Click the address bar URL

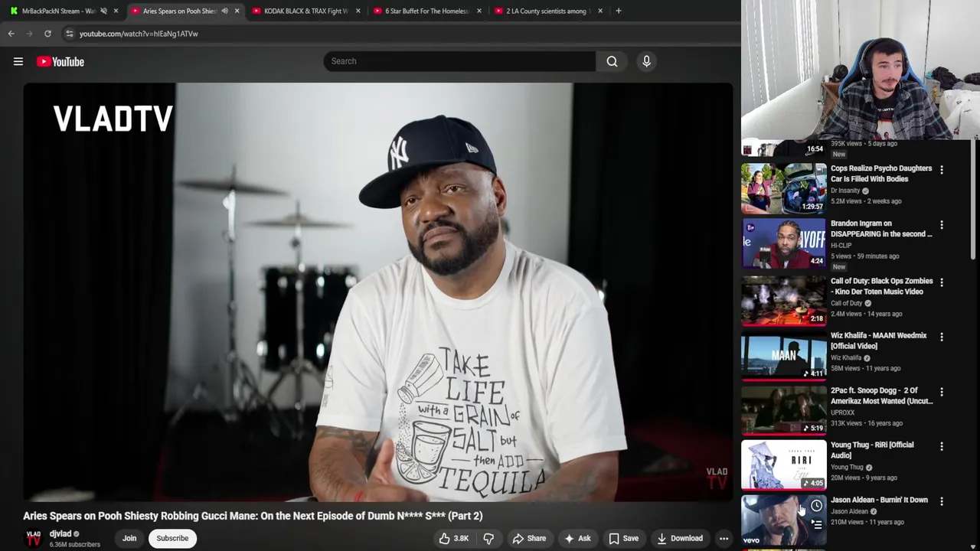[139, 34]
